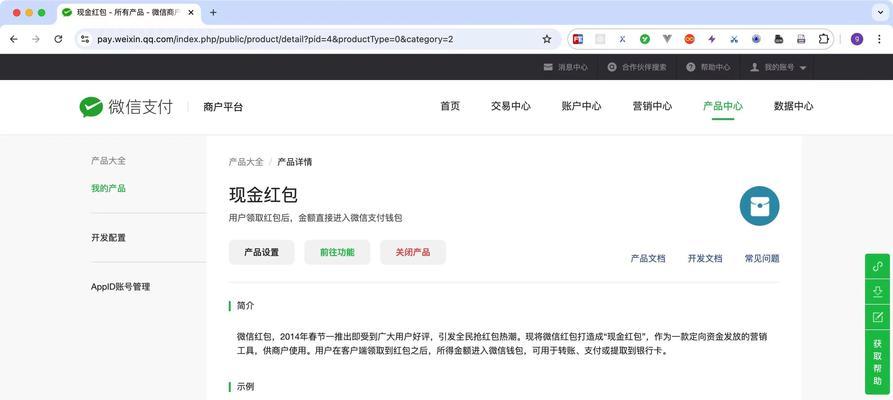
Task: Click the printer extension icon
Action: [x=801, y=39]
